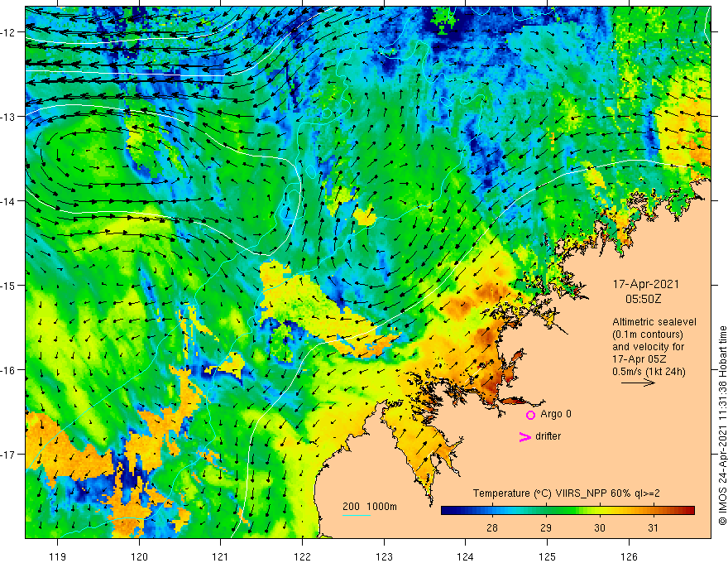Viewport: 728px width, 563px height.
Task: Click the '-16' latitude axis label
Action: click(x=8, y=370)
